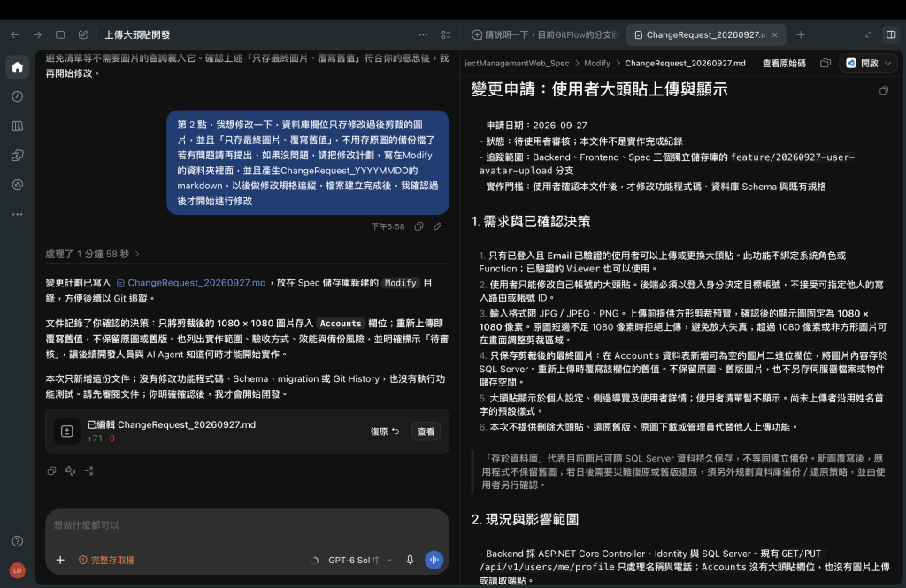Start voice dictation with microphone
Screen dimensions: 906x588
(x=410, y=560)
